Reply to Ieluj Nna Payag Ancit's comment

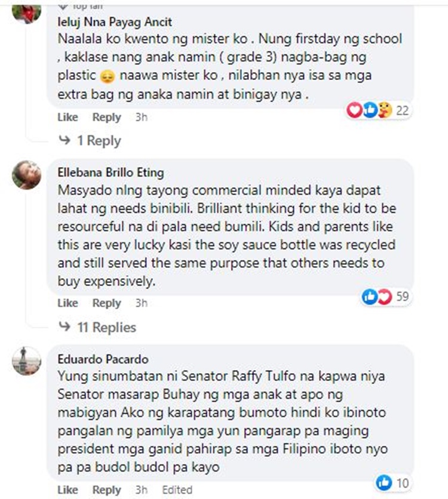(107, 118)
